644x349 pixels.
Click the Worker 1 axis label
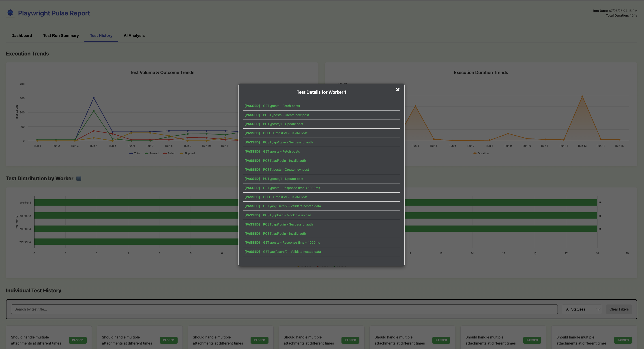click(x=26, y=203)
